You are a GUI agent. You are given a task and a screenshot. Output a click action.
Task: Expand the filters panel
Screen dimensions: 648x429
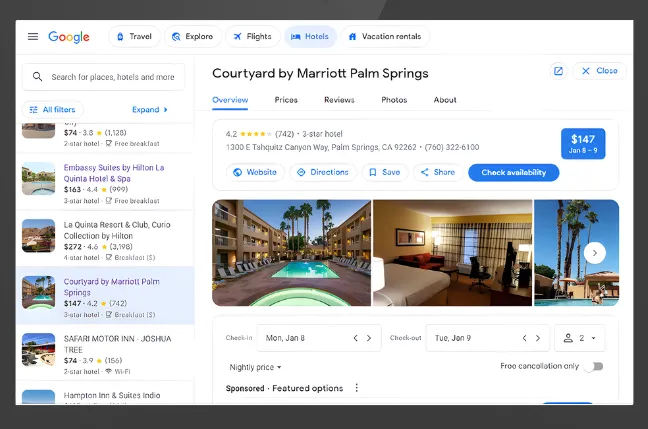click(150, 110)
